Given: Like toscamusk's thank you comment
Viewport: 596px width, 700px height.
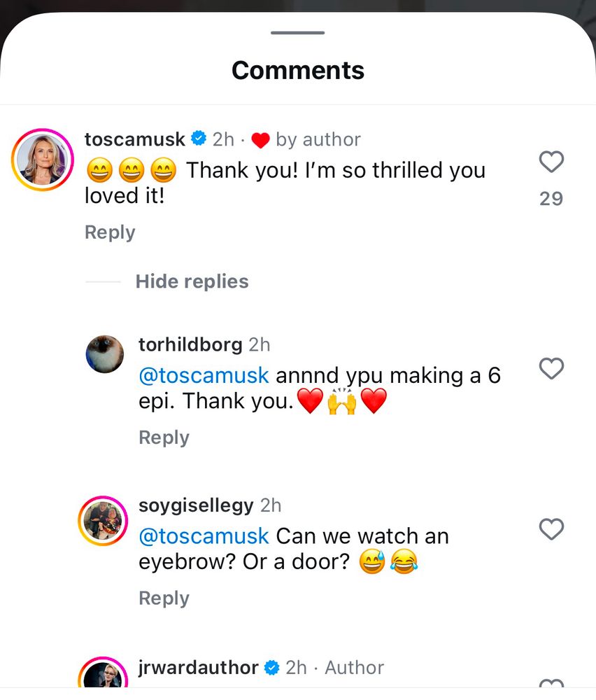Looking at the screenshot, I should 551,162.
